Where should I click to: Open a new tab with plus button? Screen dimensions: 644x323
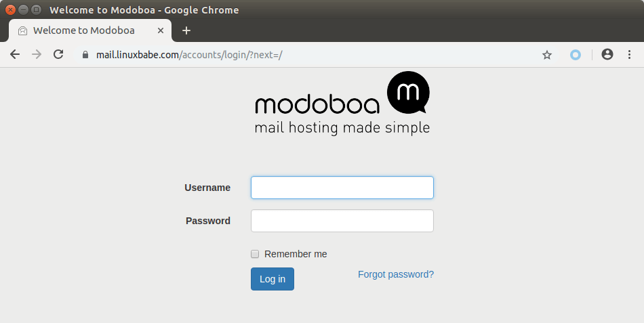[x=186, y=30]
